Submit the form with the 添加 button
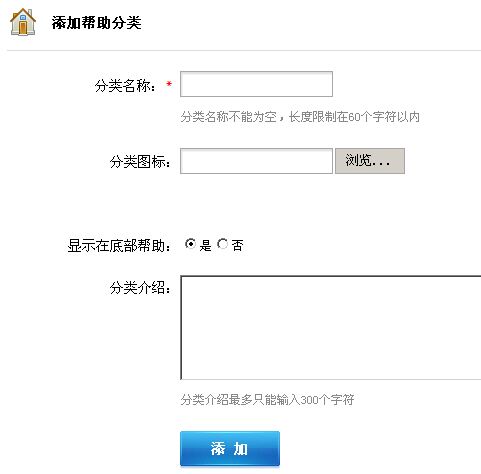Viewport: 481px width, 474px height. point(230,448)
